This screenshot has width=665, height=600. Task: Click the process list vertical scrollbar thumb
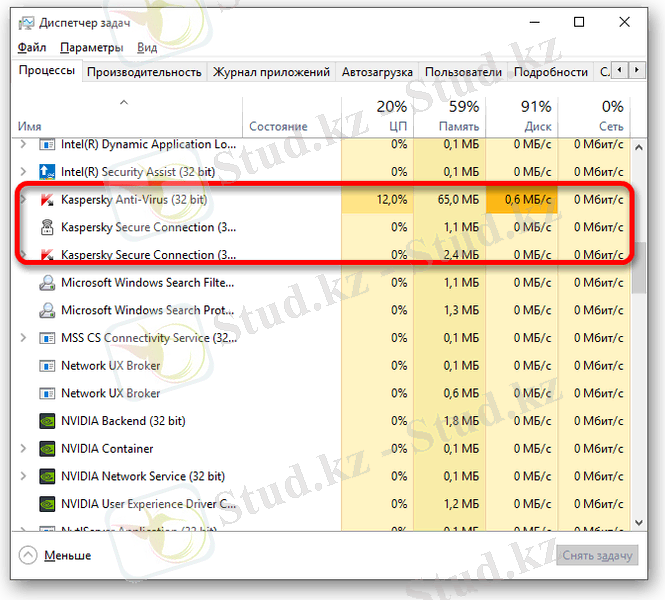click(639, 268)
